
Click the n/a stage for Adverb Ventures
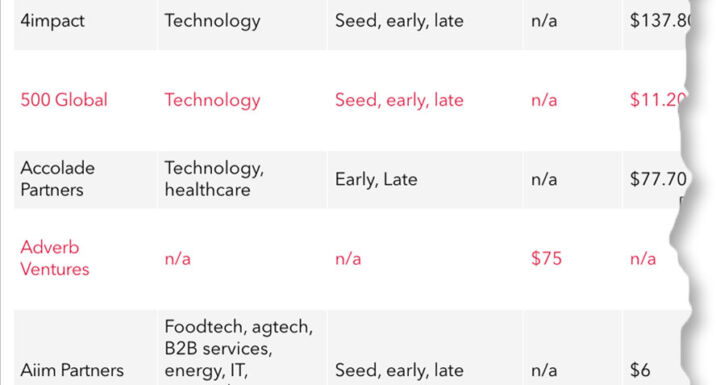348,259
